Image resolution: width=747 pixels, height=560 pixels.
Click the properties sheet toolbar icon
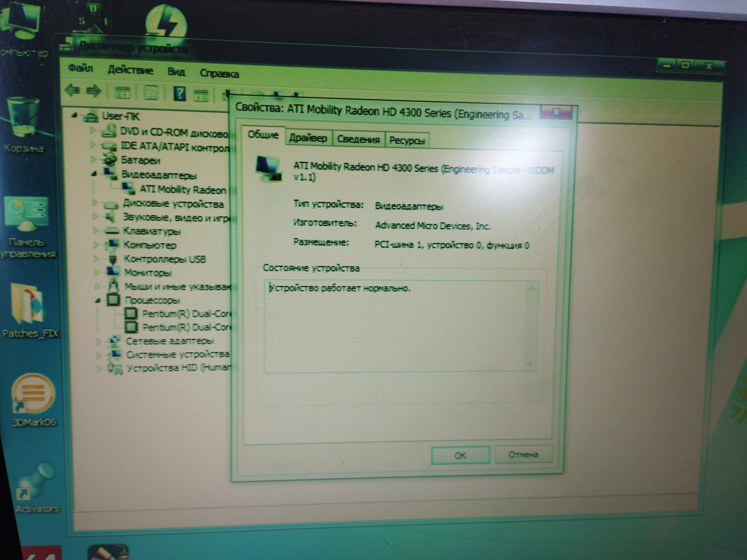click(x=151, y=93)
